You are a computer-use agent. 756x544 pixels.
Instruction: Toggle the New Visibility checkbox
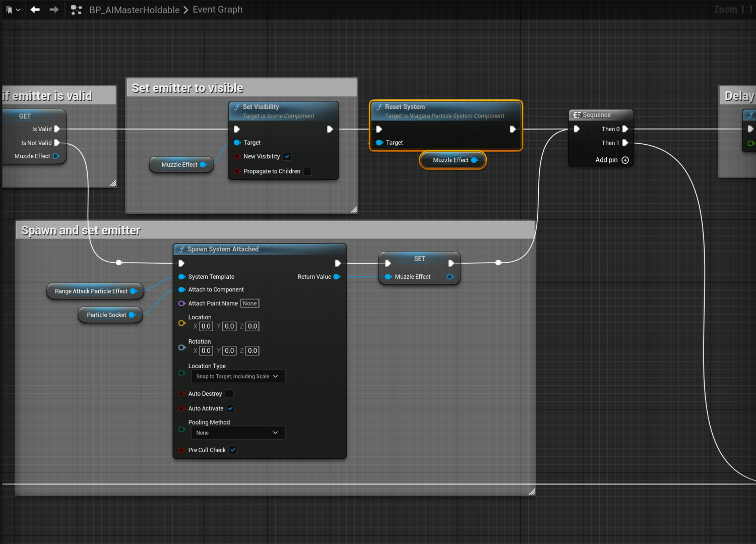287,156
